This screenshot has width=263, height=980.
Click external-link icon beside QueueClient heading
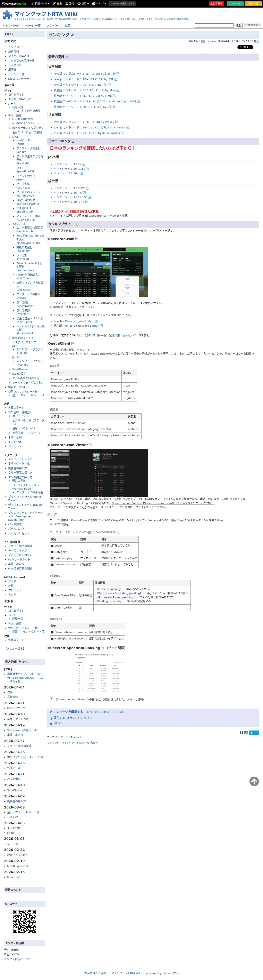tap(73, 344)
